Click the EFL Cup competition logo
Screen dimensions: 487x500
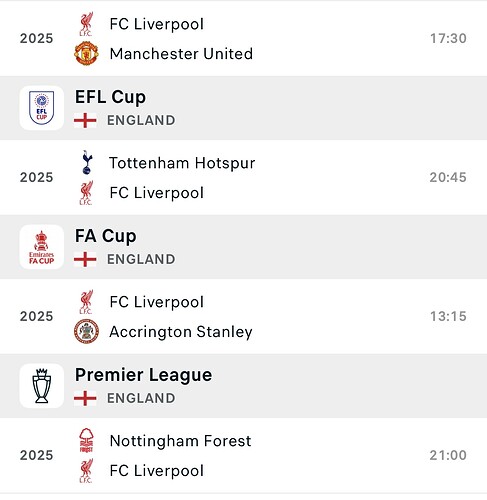point(42,108)
